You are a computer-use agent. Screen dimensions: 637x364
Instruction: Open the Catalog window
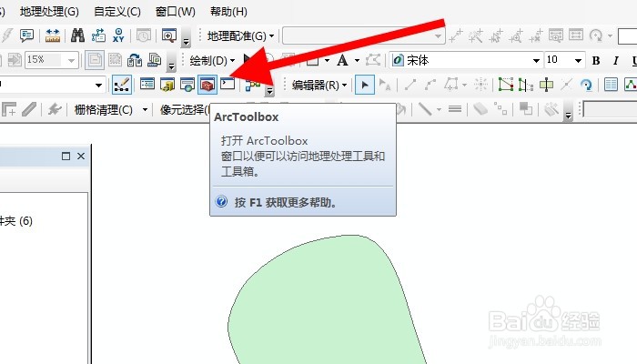click(167, 85)
